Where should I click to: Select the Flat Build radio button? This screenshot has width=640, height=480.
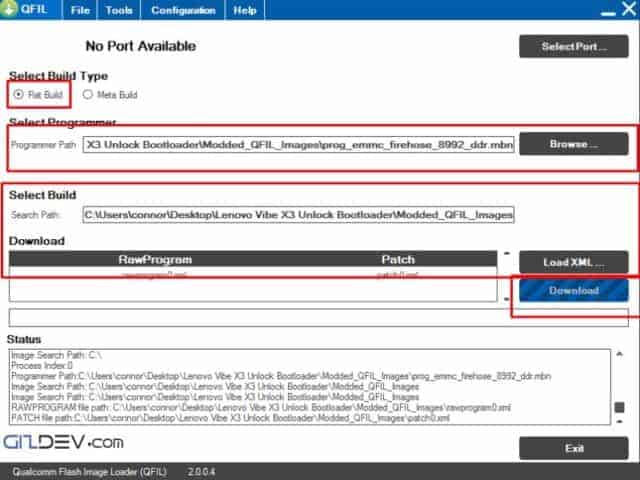[19, 94]
